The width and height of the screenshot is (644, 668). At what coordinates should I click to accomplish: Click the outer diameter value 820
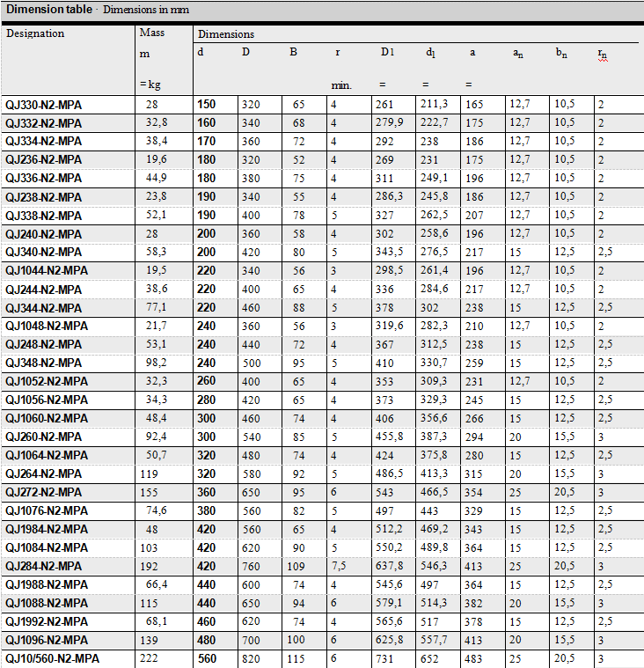coord(251,659)
